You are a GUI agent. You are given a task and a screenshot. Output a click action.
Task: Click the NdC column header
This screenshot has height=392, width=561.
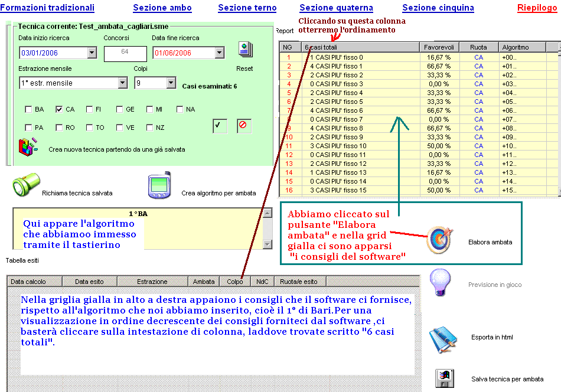pos(262,282)
